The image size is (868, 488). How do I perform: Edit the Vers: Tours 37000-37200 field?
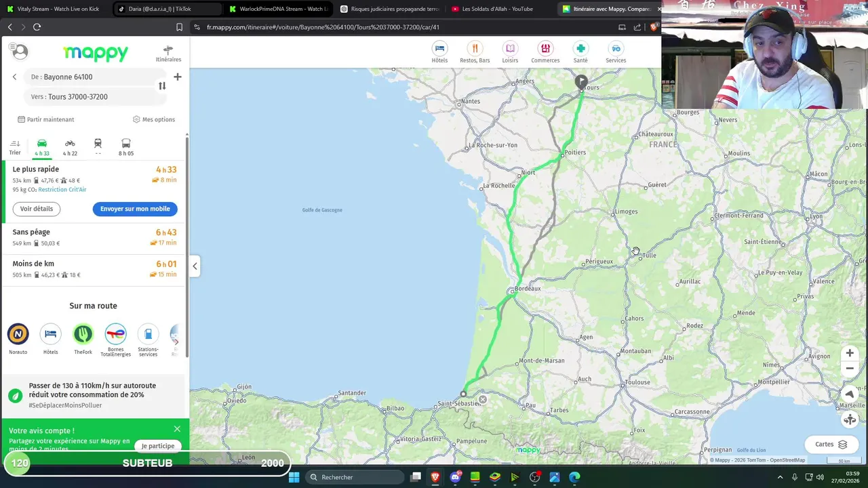[95, 97]
